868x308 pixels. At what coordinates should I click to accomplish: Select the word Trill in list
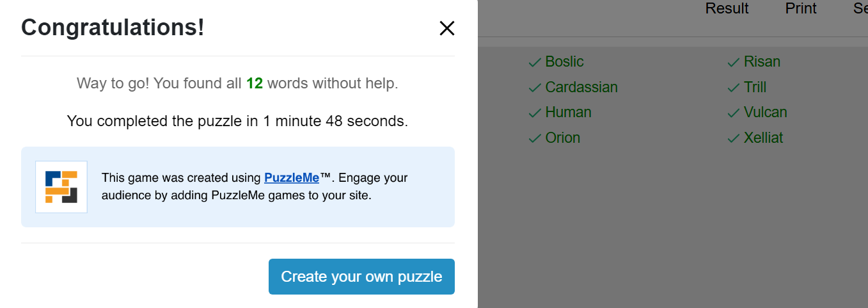(755, 87)
